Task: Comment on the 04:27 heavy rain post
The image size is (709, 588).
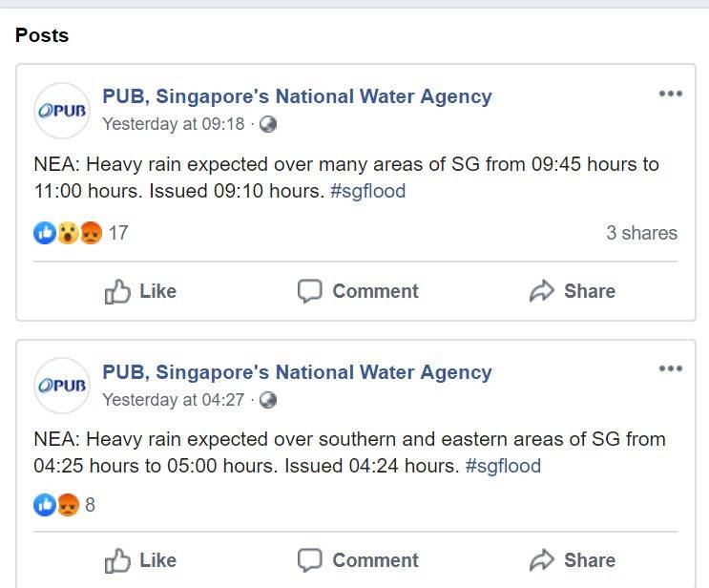Action: [358, 560]
